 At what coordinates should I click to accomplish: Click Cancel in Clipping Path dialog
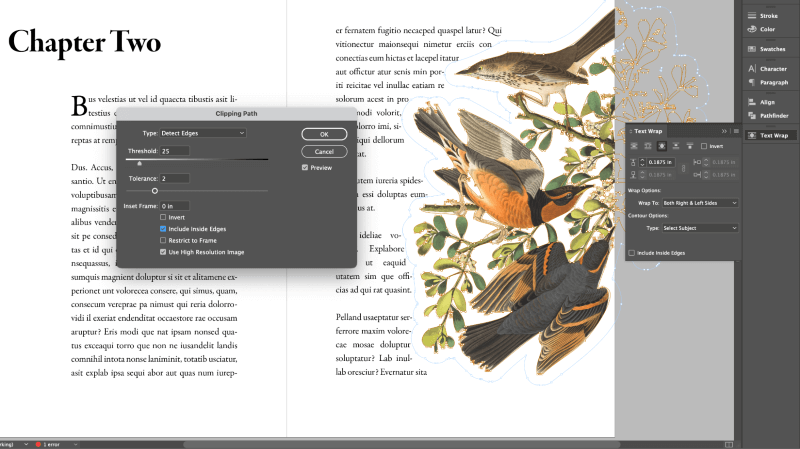pyautogui.click(x=324, y=152)
